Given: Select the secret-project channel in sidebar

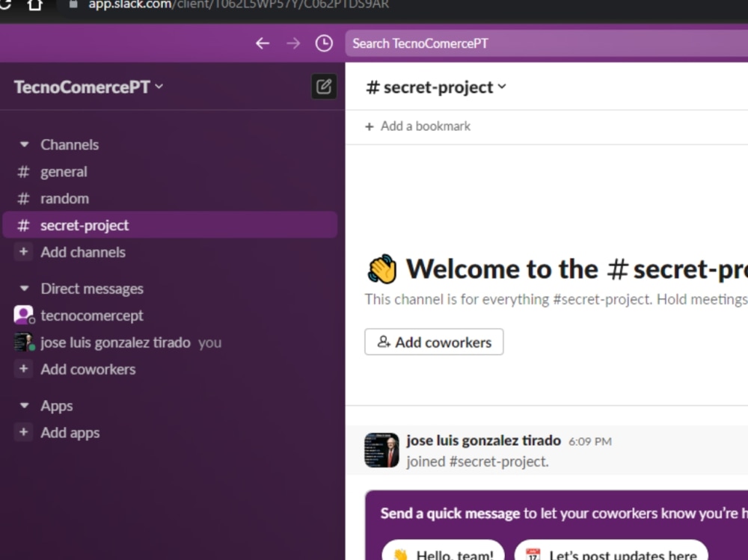Looking at the screenshot, I should [x=170, y=224].
